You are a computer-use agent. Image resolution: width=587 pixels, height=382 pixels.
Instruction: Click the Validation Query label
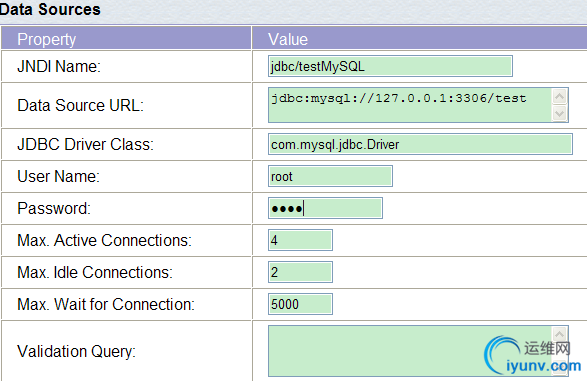(76, 352)
